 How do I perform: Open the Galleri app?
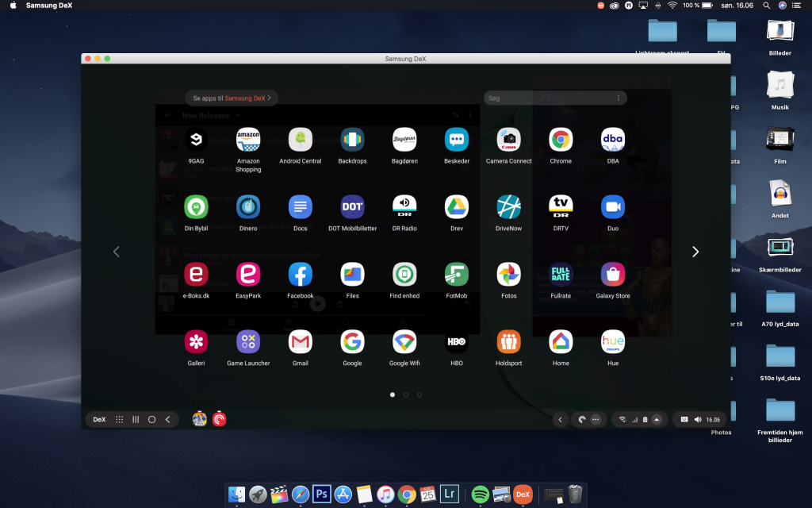(x=197, y=341)
